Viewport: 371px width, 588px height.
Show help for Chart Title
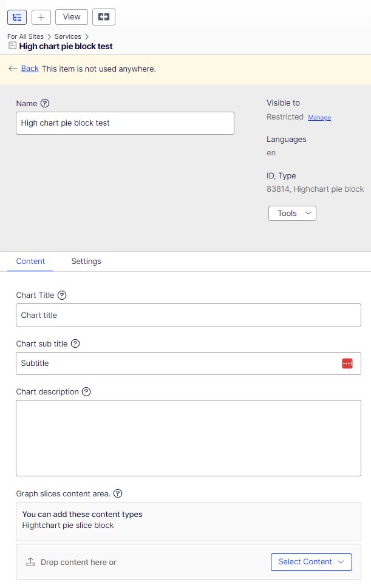(62, 295)
